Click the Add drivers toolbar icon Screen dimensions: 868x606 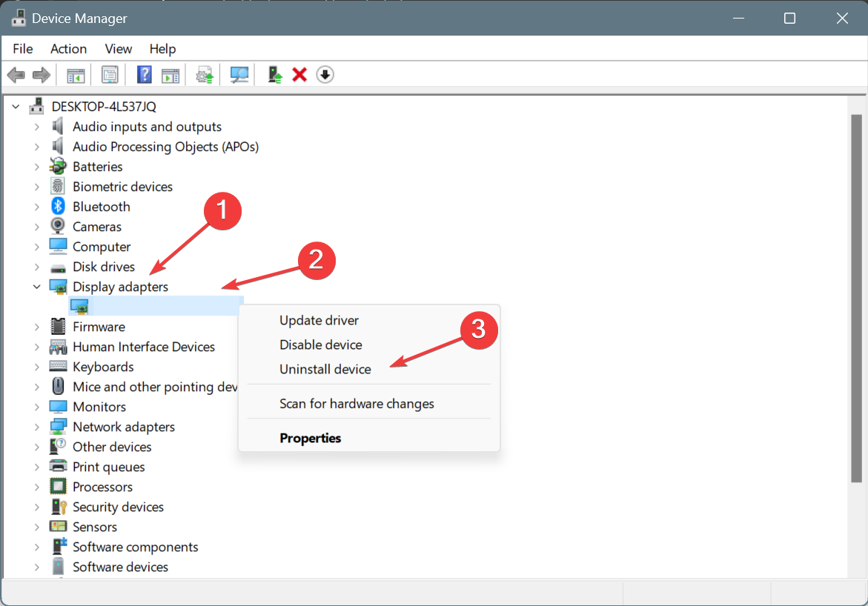pyautogui.click(x=275, y=75)
